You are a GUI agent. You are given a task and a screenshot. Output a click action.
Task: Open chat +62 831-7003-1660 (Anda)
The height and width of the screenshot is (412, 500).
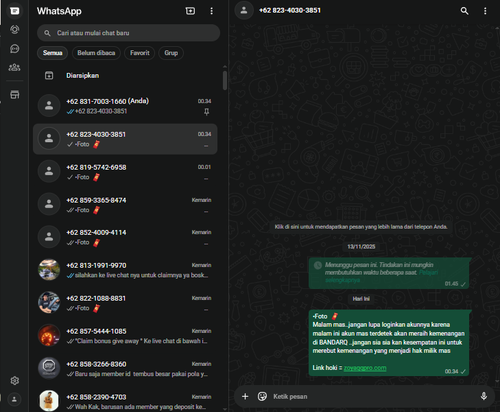click(x=125, y=106)
